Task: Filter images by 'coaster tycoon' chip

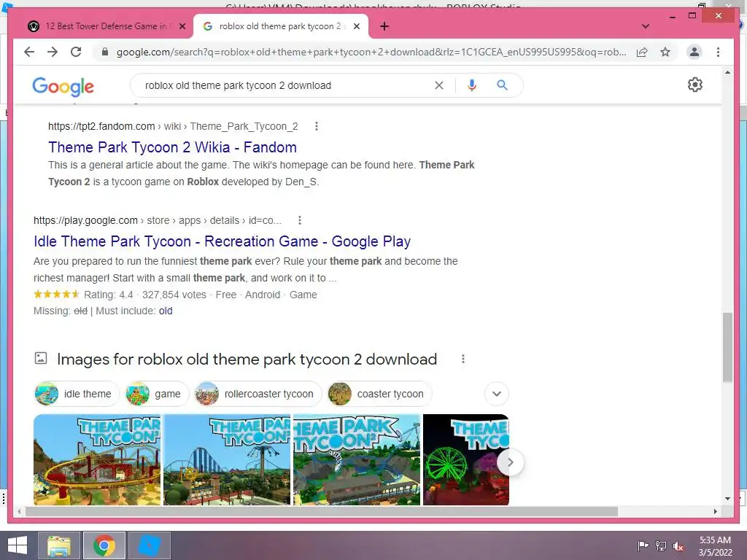Action: coord(379,394)
